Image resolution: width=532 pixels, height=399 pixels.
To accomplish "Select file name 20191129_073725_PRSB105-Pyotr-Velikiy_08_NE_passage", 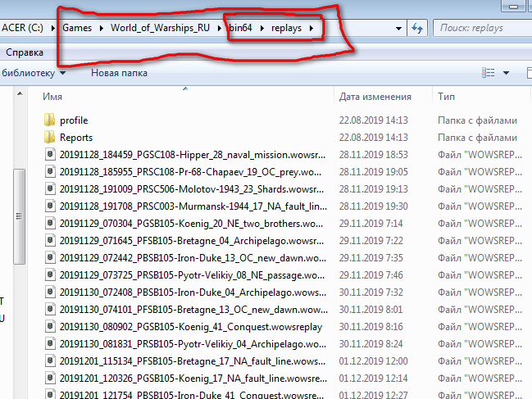I will click(192, 275).
